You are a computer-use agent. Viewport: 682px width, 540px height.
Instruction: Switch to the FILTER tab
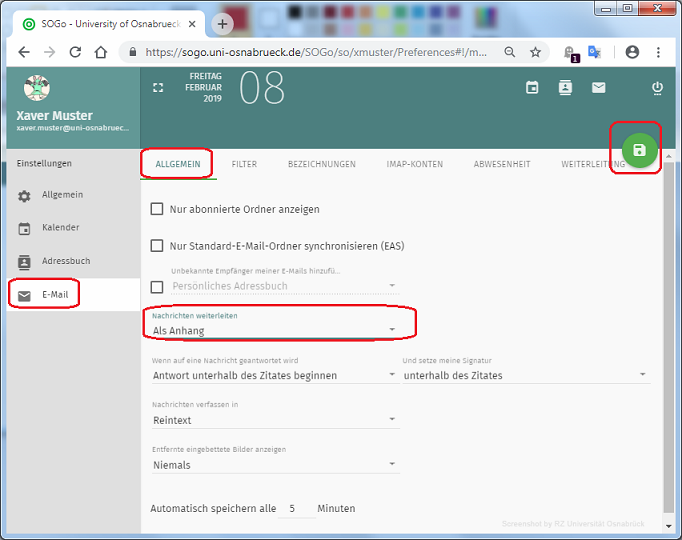coord(244,164)
